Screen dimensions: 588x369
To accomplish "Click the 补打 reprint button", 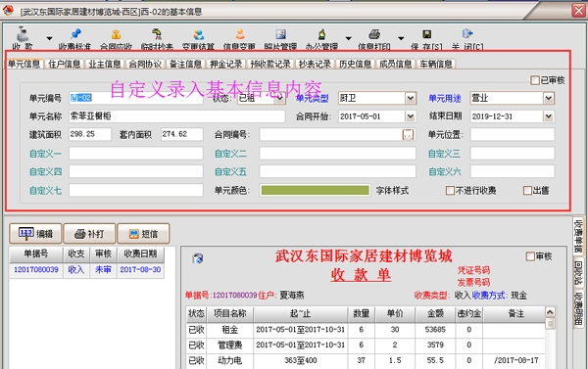I will tap(89, 234).
